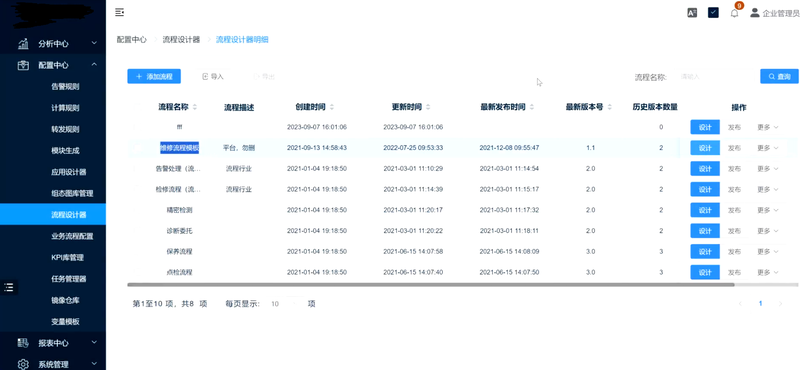Expand the 分析中心 menu chevron
This screenshot has height=370, width=800.
pyautogui.click(x=94, y=43)
